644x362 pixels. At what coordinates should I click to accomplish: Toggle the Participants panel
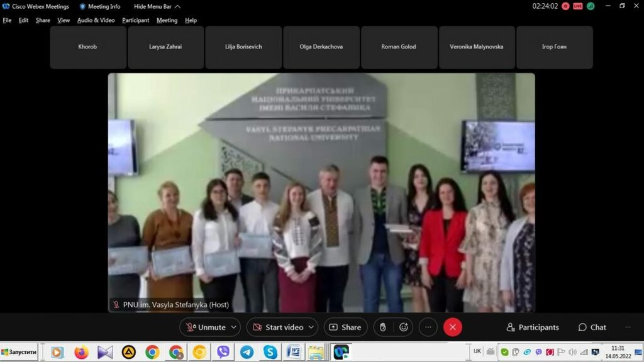pos(532,327)
